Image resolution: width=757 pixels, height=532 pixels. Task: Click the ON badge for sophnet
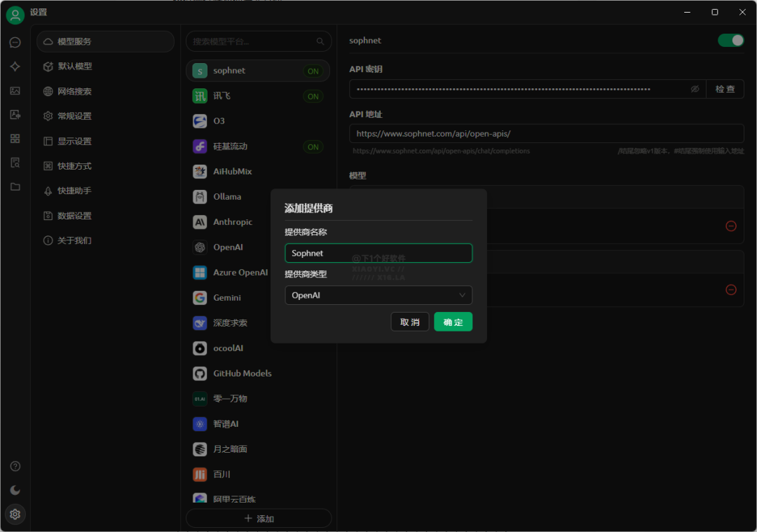click(x=313, y=71)
